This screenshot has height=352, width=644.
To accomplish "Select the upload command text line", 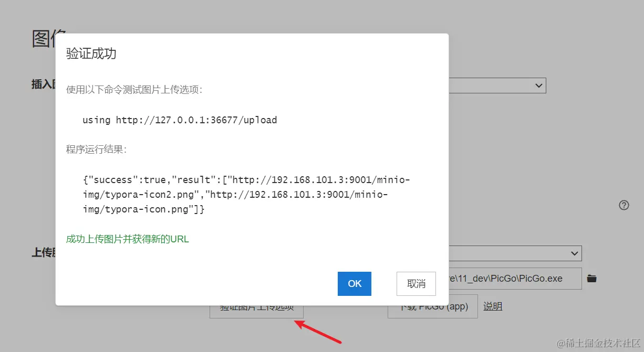I will (180, 120).
